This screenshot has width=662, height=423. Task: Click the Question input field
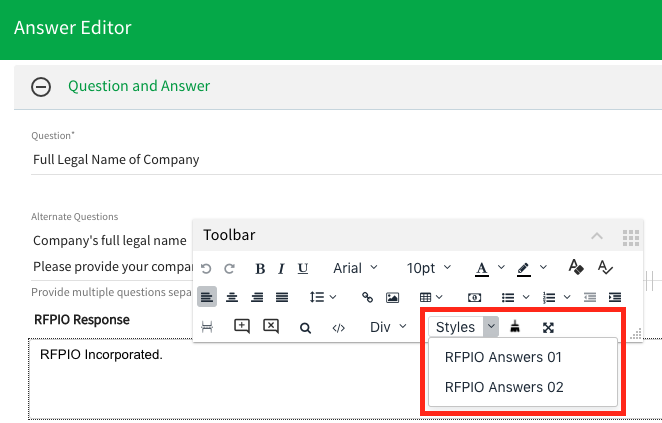346,160
